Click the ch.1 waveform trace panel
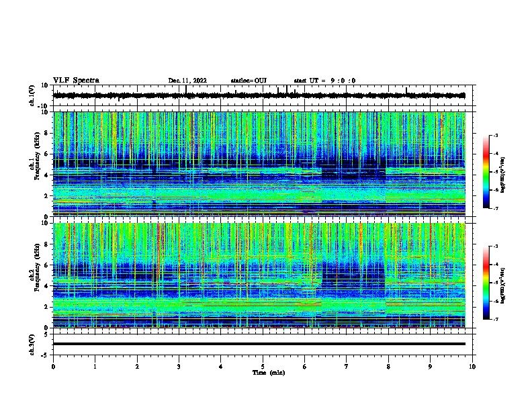 264,95
